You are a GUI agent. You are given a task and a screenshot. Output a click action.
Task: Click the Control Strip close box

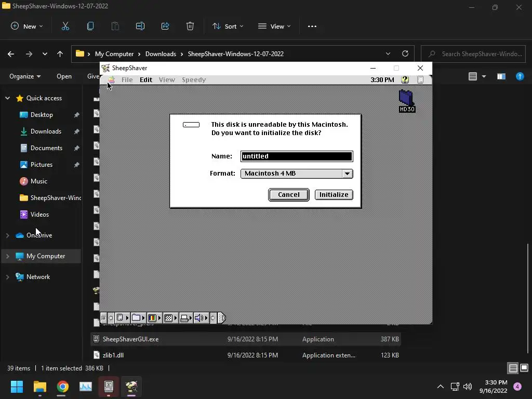[103, 318]
